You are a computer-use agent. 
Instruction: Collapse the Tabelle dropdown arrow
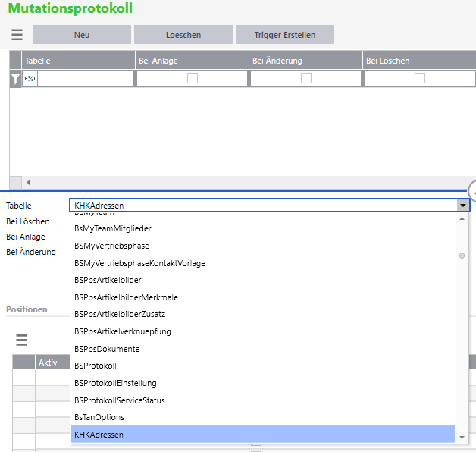(x=462, y=206)
